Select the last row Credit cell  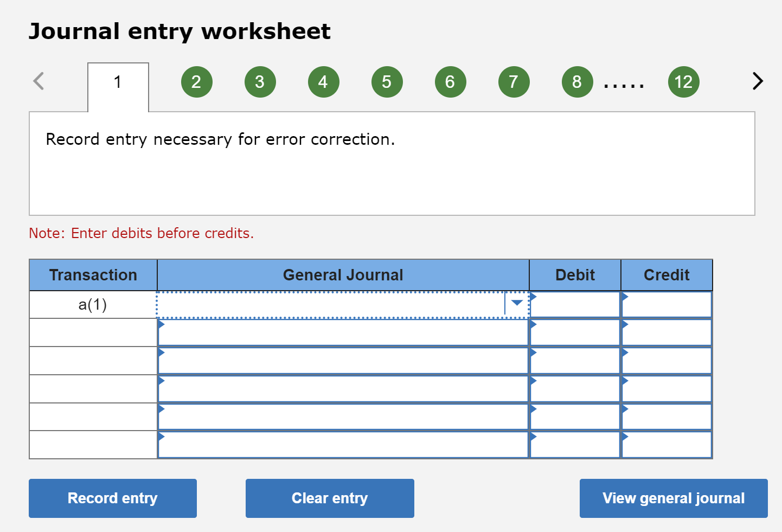tap(666, 445)
